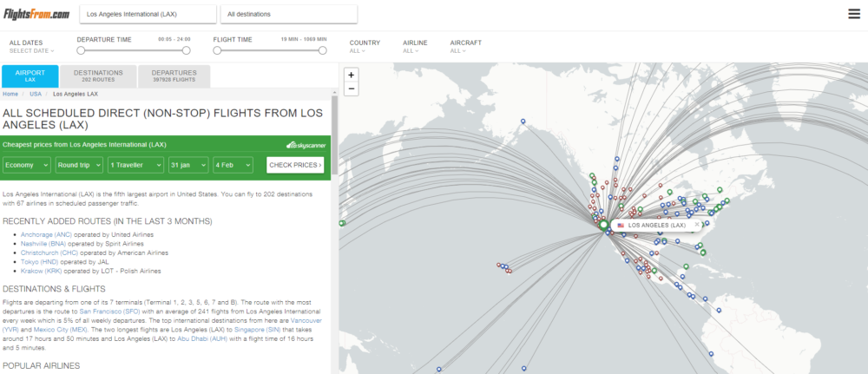Click the Los Angeles International origin field

pos(148,15)
